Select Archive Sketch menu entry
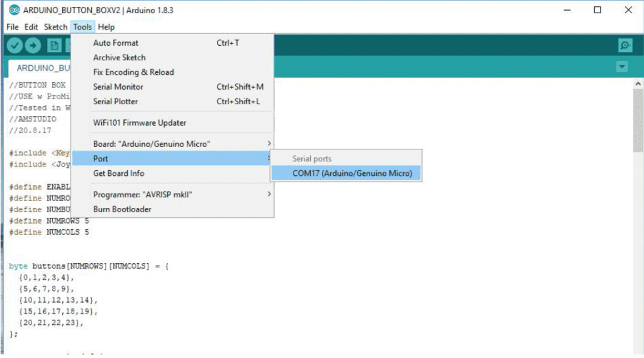 pos(119,57)
